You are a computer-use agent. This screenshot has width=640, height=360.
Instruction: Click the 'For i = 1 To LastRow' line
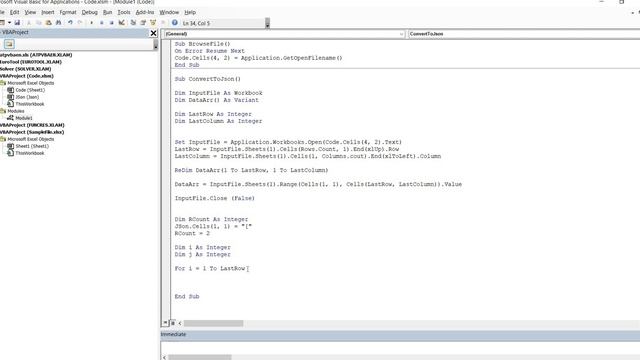210,268
